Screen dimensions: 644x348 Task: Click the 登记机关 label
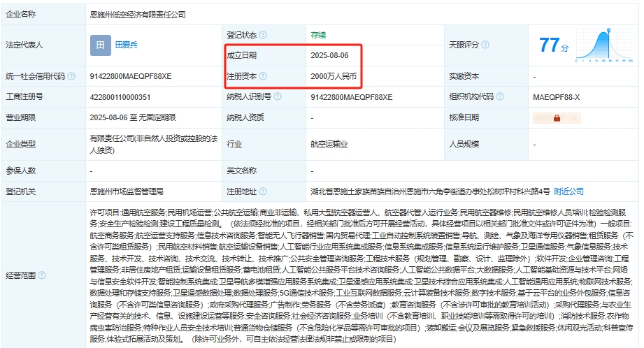click(20, 191)
